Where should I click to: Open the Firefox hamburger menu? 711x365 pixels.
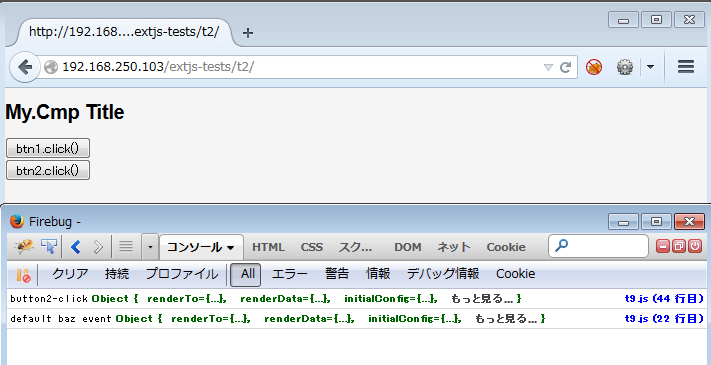[686, 67]
